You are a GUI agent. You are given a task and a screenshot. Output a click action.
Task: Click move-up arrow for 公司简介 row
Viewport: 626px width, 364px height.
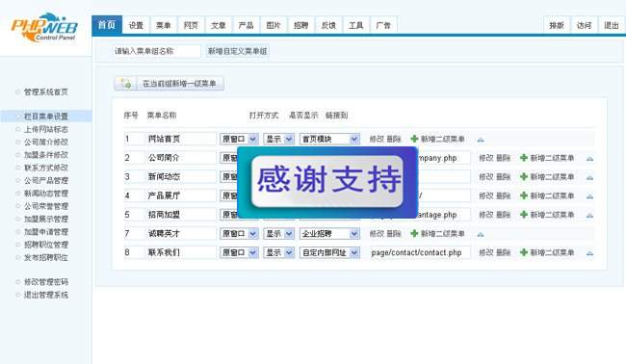pyautogui.click(x=589, y=159)
